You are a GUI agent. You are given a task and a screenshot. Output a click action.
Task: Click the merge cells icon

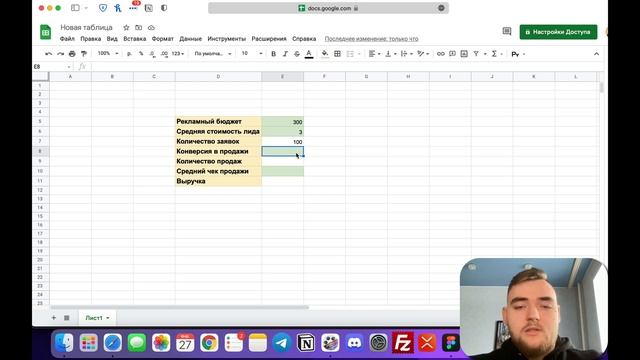pos(350,53)
